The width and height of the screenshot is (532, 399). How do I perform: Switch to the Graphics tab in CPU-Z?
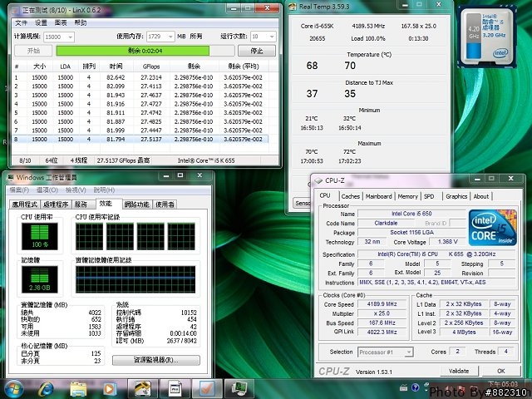[456, 196]
